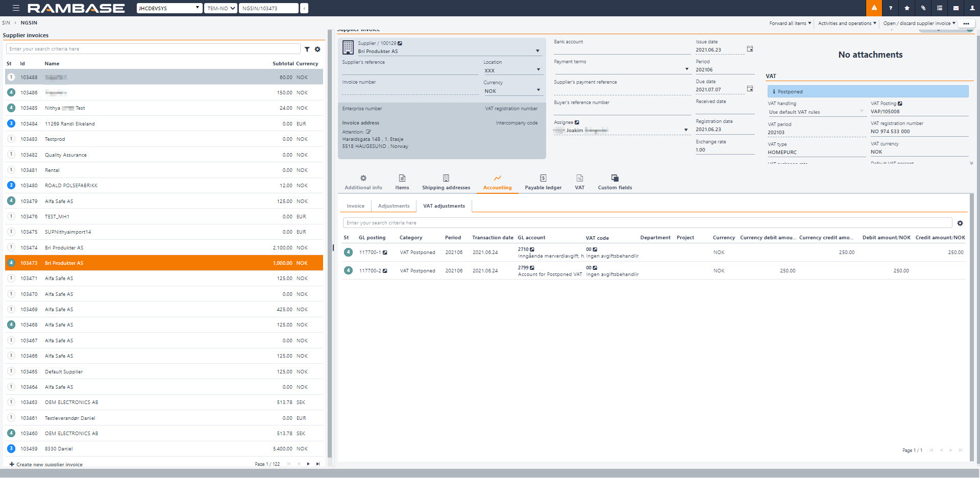Expand the Payment terms dropdown
Screen dimensions: 980x478
[x=687, y=69]
